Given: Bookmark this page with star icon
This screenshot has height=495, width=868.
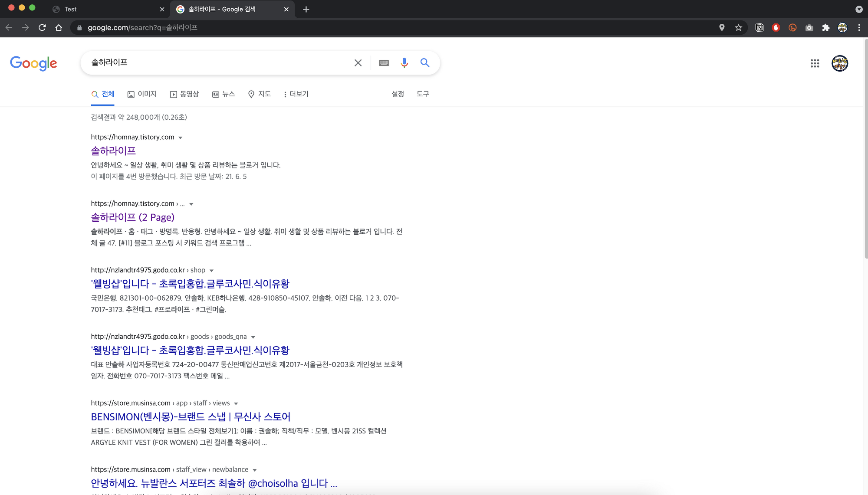Looking at the screenshot, I should coord(738,28).
